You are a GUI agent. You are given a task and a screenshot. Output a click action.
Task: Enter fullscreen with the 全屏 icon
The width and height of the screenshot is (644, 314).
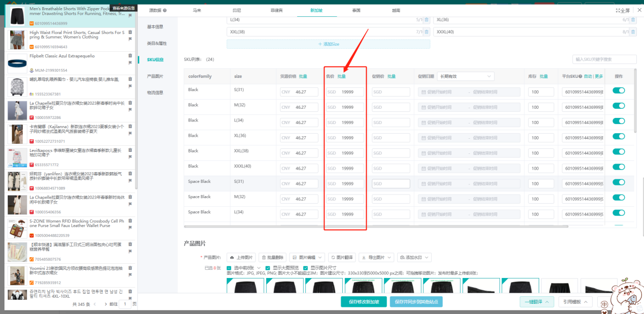(x=623, y=10)
